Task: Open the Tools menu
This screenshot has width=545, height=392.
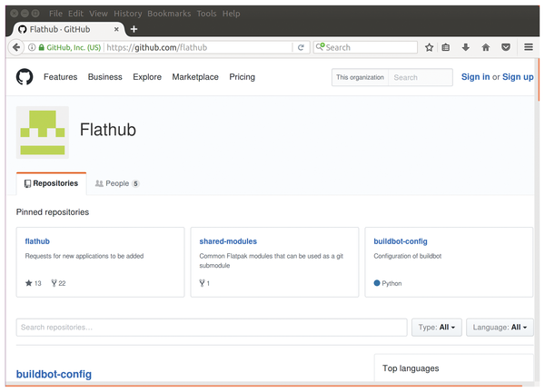Action: 206,14
